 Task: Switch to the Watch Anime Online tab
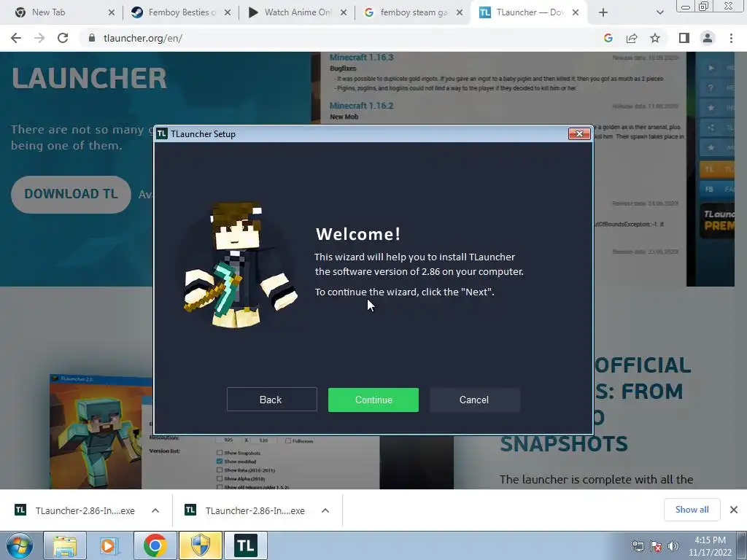click(x=296, y=12)
